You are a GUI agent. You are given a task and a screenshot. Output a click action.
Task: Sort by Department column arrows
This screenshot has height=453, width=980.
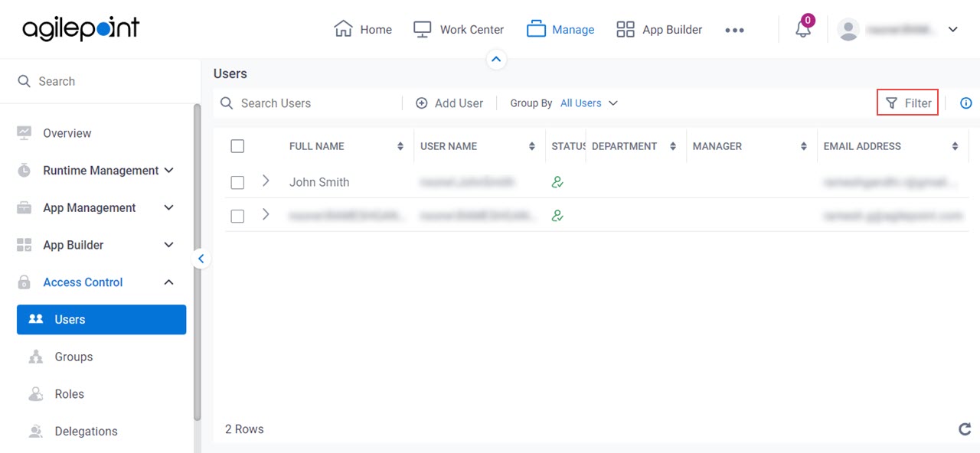click(673, 146)
